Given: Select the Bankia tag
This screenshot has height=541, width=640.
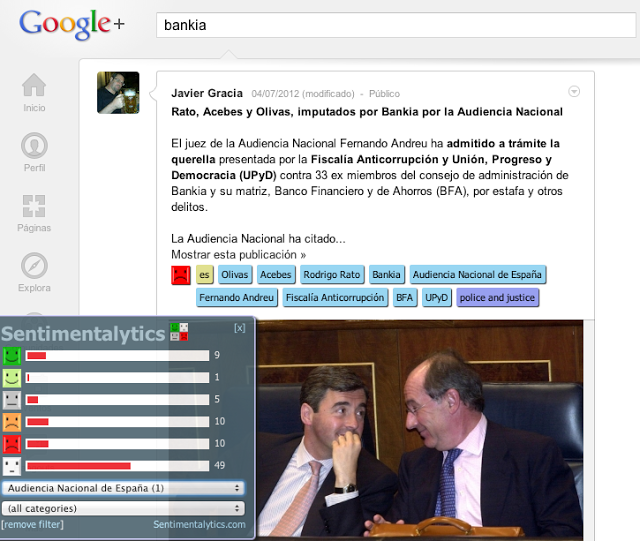Looking at the screenshot, I should tap(386, 275).
